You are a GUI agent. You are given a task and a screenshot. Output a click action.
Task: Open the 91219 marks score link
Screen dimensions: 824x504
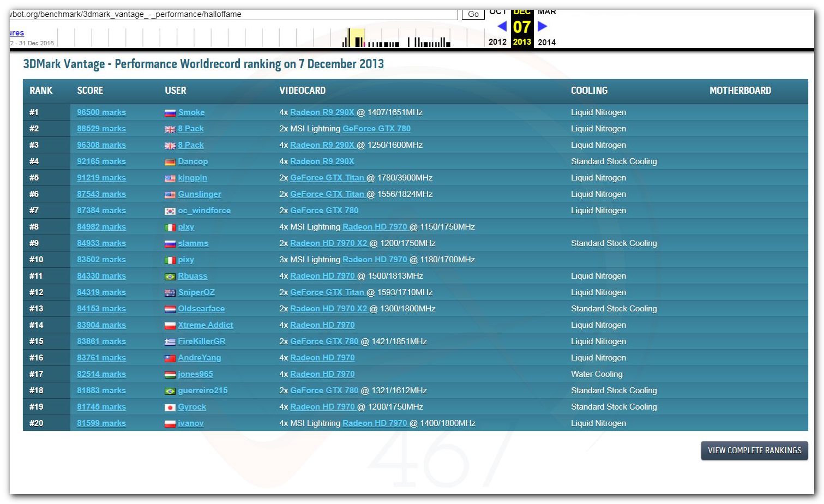tap(101, 178)
